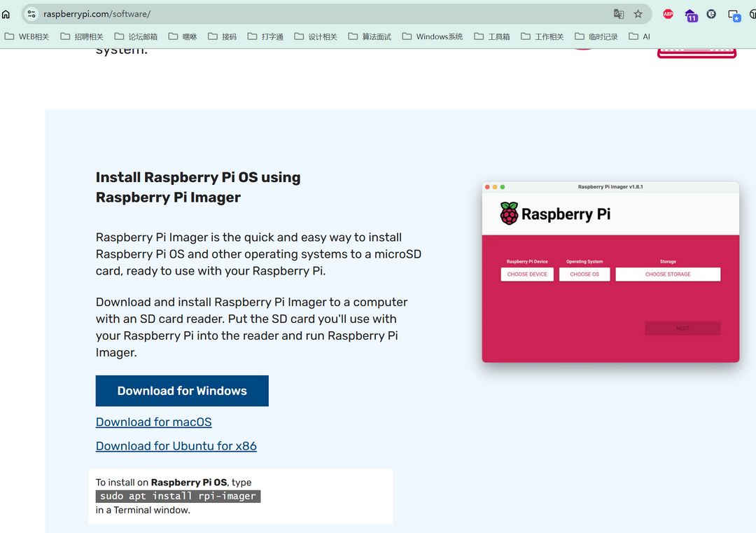Open the Windows系统 bookmark folder
Viewport: 756px width, 533px height.
pyautogui.click(x=433, y=36)
